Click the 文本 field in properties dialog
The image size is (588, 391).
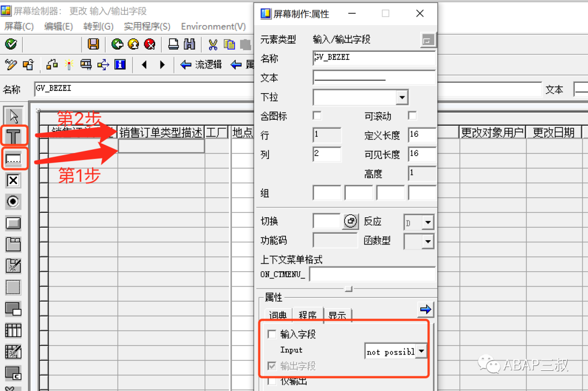tap(374, 78)
